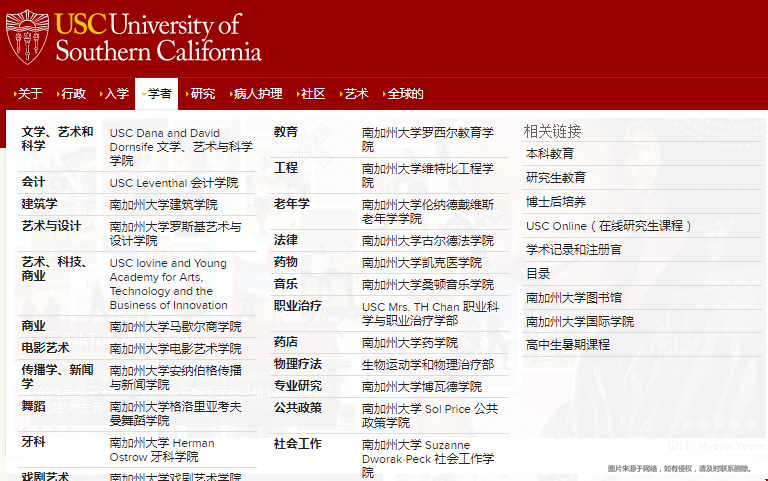Click the 公共政策 category label
Screen dimensions: 768x481
coord(297,408)
